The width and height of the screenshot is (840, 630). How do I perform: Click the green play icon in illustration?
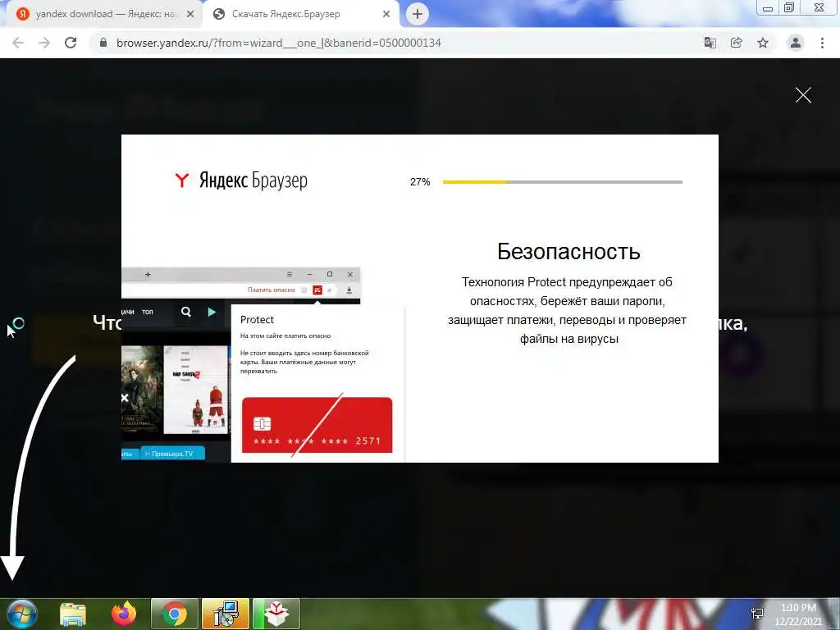212,312
